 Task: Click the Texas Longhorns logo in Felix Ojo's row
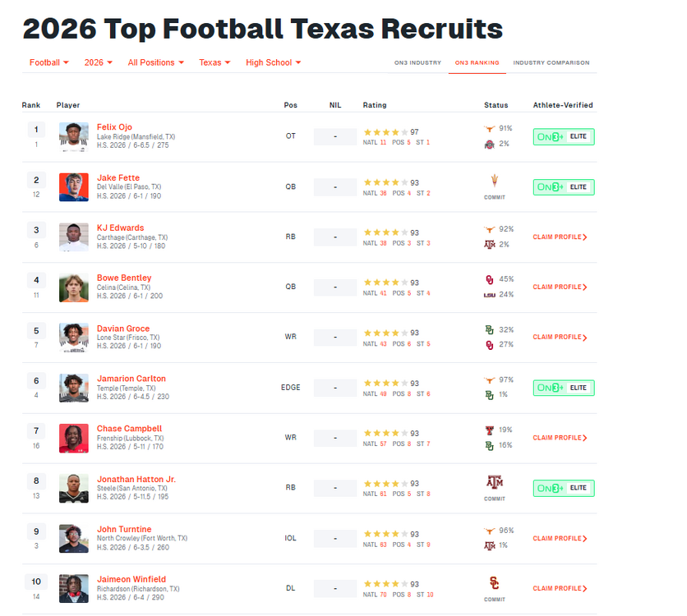click(x=491, y=129)
